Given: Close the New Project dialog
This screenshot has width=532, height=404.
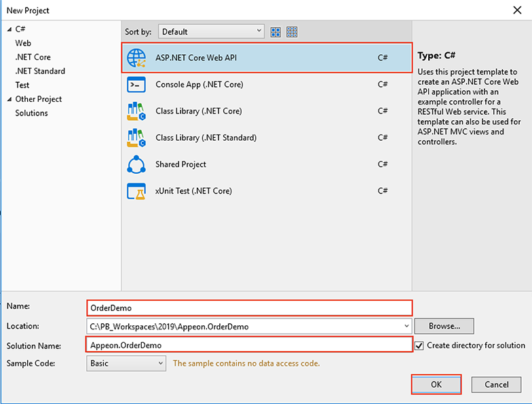Looking at the screenshot, I should click(519, 10).
